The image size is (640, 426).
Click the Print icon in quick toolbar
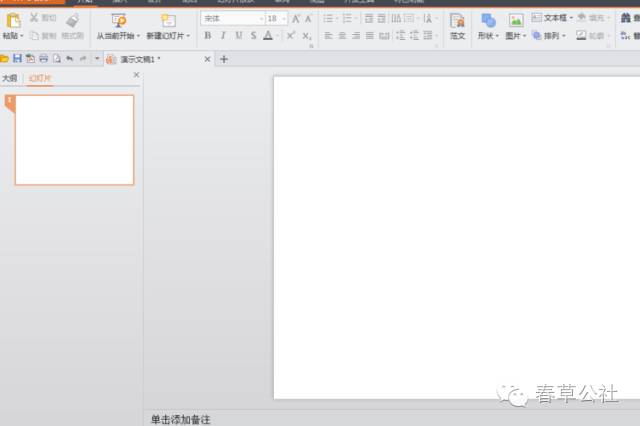[43, 59]
